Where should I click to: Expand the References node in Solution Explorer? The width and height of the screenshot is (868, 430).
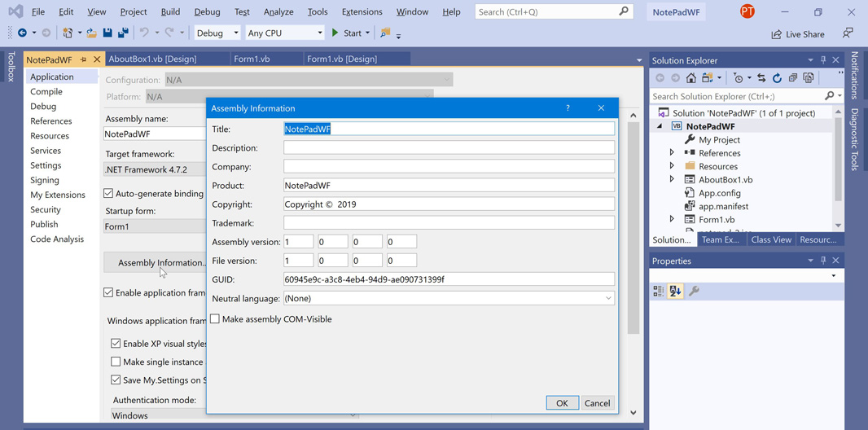click(x=672, y=153)
